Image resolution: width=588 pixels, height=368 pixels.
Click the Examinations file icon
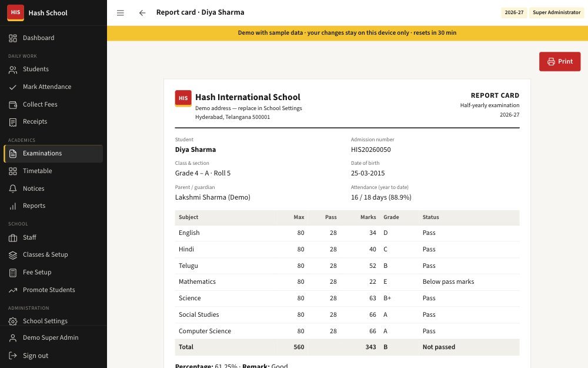(13, 154)
